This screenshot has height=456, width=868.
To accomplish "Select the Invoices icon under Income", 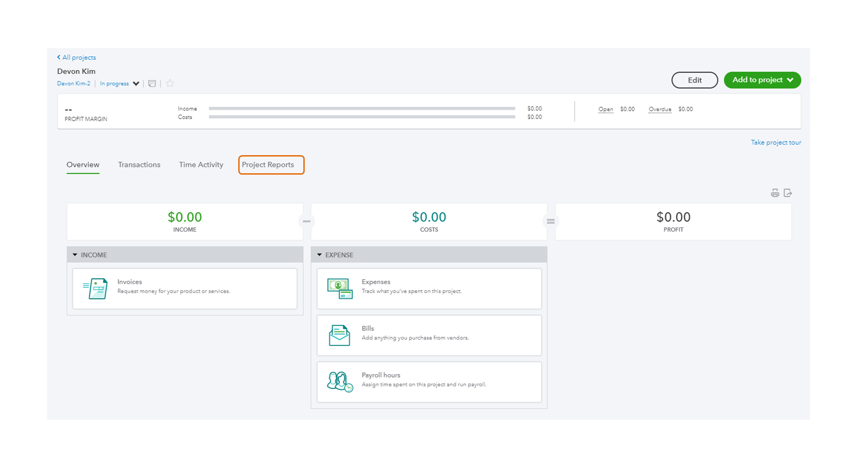I will (x=95, y=288).
